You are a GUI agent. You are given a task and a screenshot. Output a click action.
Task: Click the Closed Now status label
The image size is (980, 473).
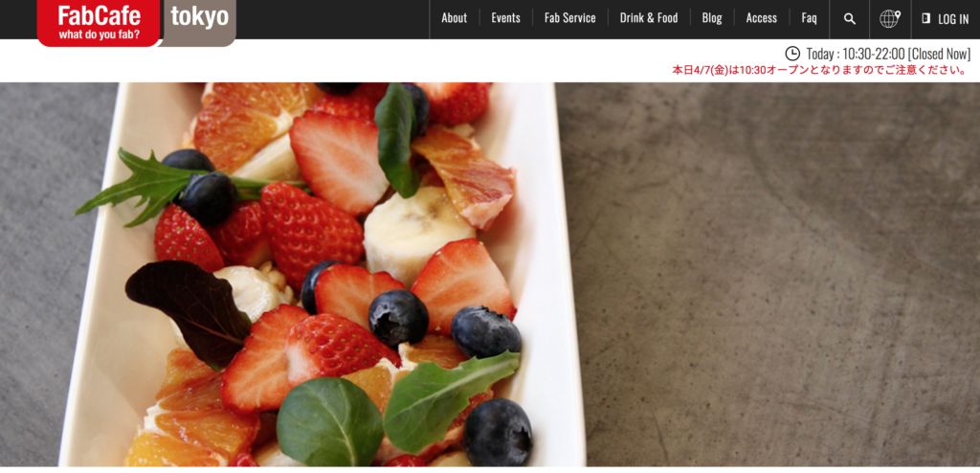(x=940, y=54)
